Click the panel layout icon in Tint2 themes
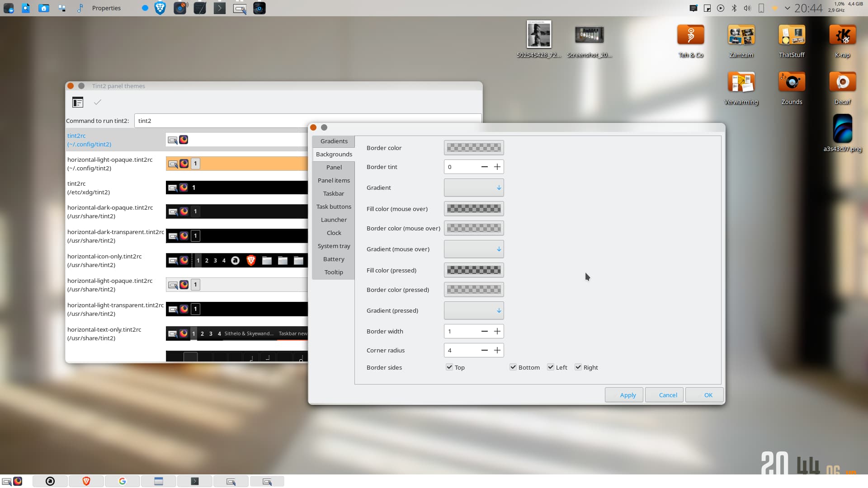 [78, 103]
